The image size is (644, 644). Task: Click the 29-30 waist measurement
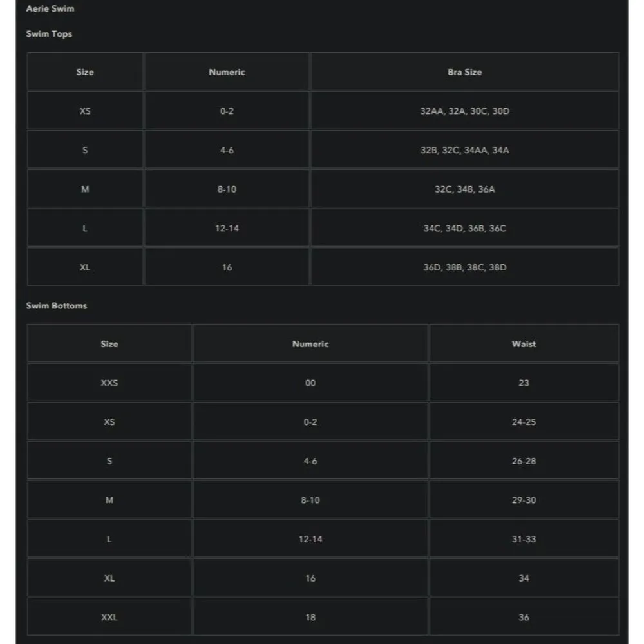[524, 500]
